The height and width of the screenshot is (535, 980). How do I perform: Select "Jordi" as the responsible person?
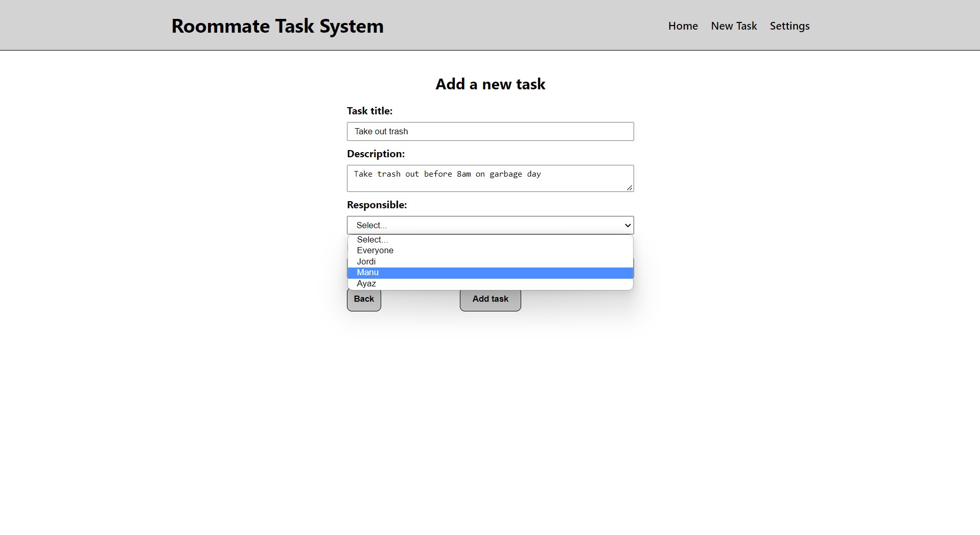click(x=366, y=261)
